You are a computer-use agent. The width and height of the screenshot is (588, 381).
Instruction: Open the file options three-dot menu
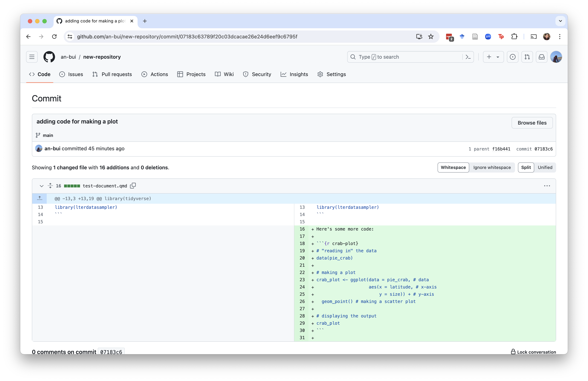(547, 186)
